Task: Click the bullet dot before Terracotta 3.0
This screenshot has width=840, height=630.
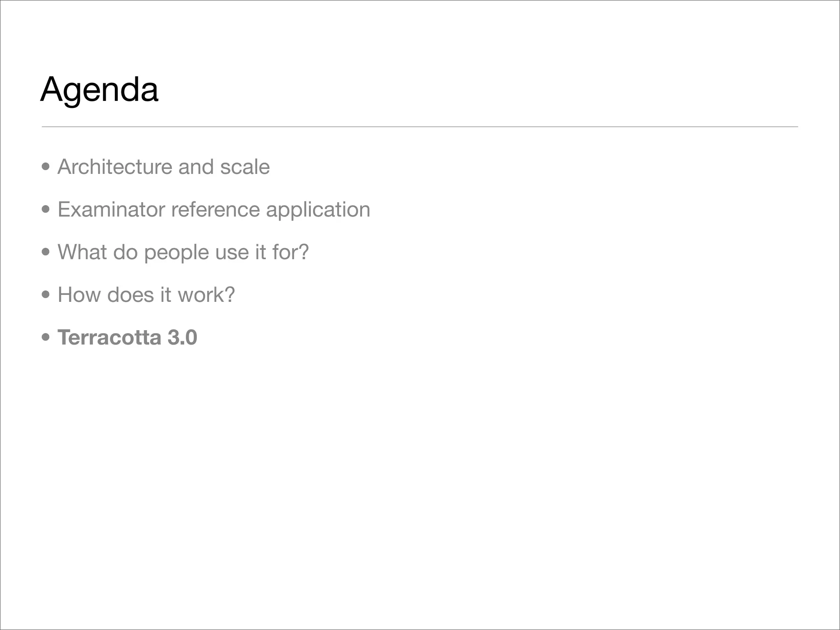Action: click(46, 338)
